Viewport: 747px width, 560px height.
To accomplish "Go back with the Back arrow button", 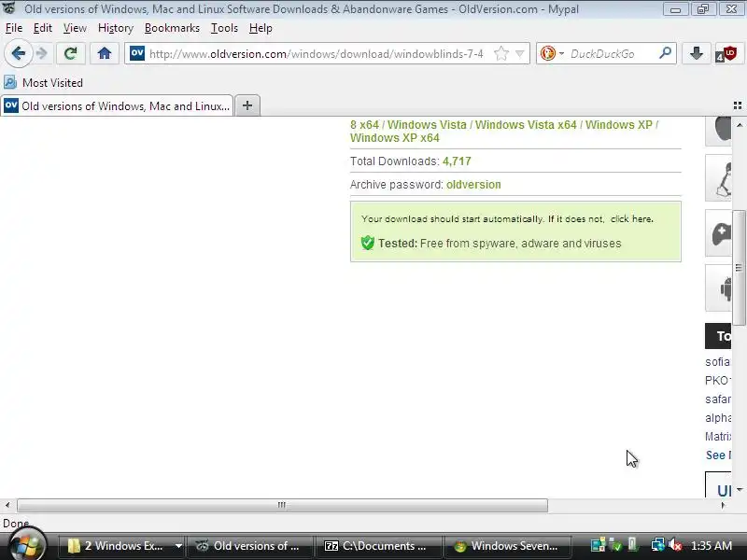I will tap(18, 53).
